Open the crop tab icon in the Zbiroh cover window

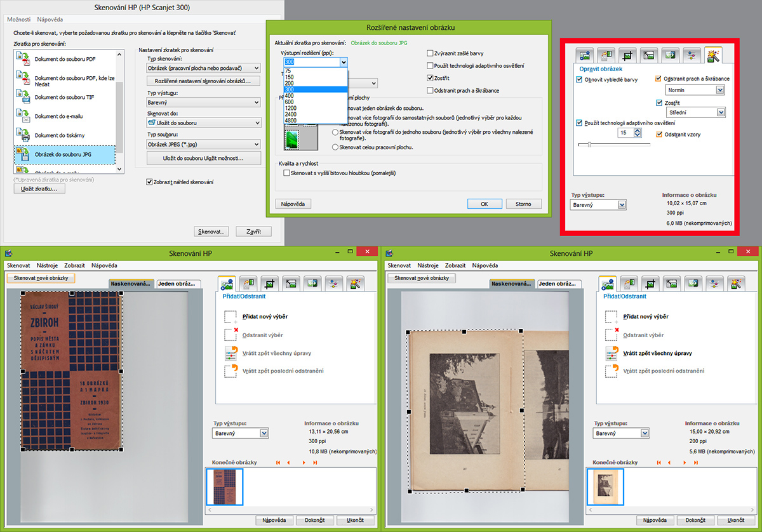click(x=270, y=284)
